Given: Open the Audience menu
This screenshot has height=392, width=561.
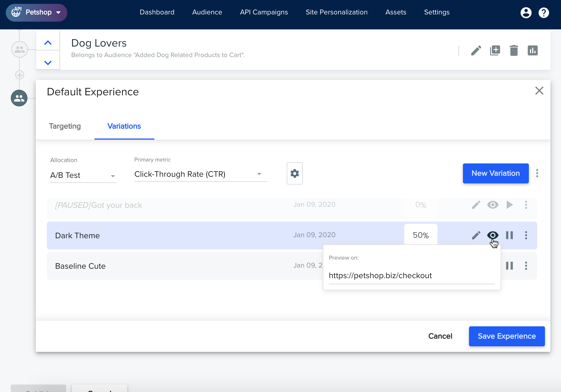Looking at the screenshot, I should tap(207, 12).
